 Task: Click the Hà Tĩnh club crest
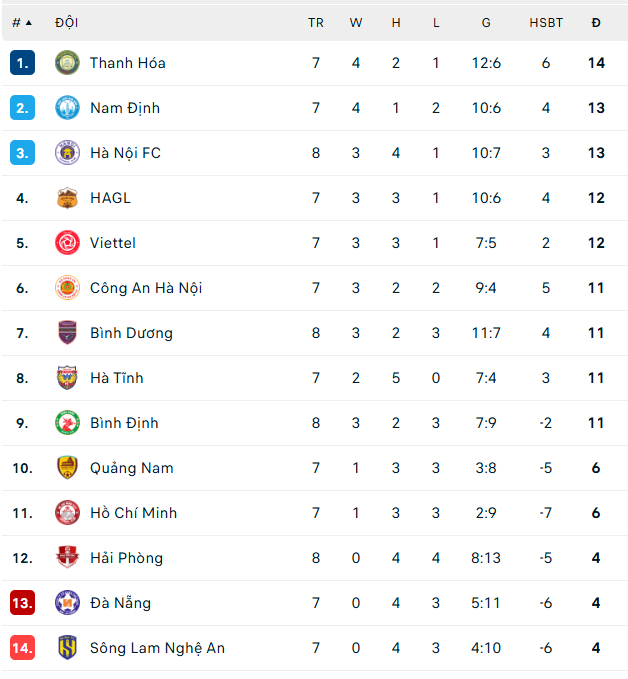point(67,378)
